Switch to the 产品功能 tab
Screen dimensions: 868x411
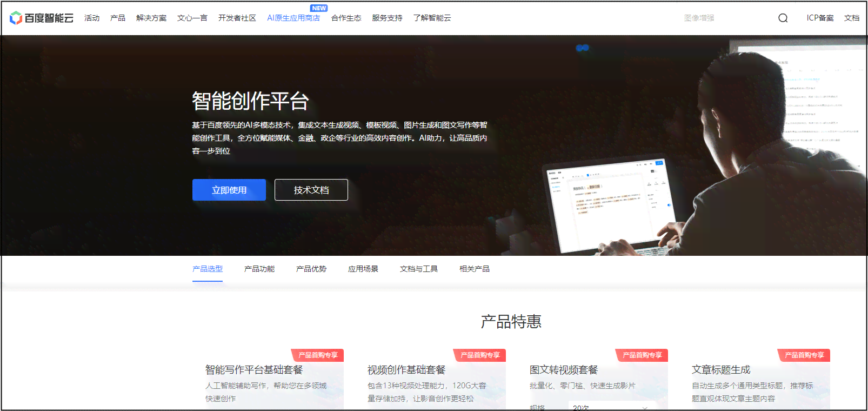coord(259,269)
